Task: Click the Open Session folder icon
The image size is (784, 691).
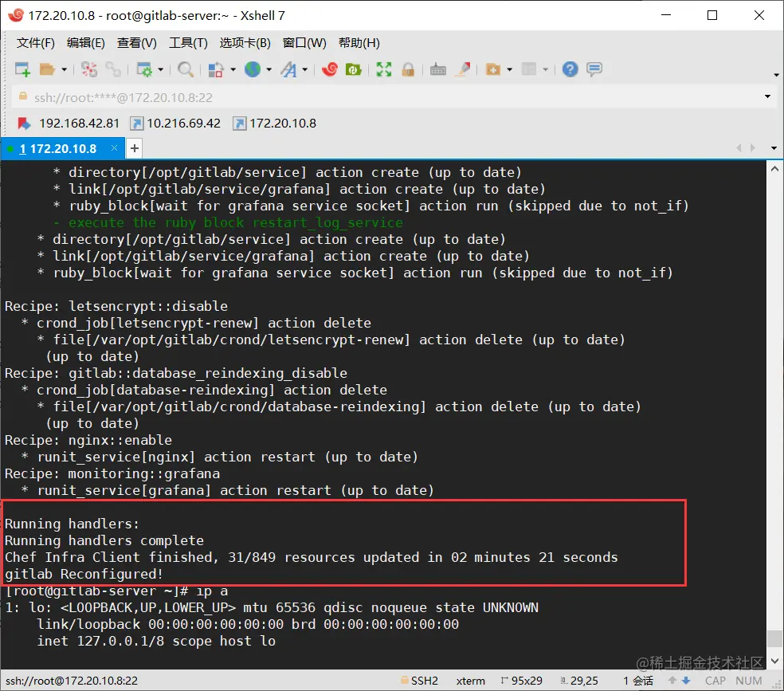Action: pos(47,69)
